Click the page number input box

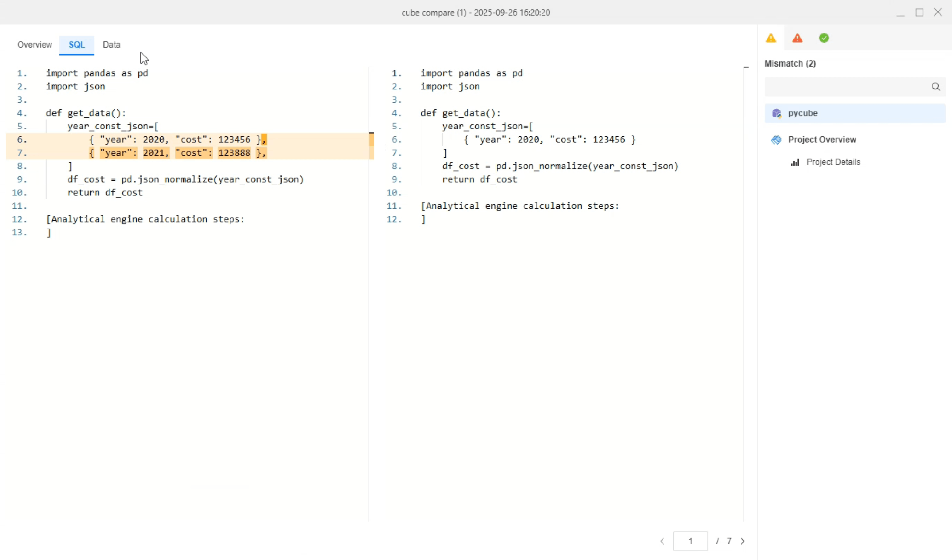pos(690,541)
